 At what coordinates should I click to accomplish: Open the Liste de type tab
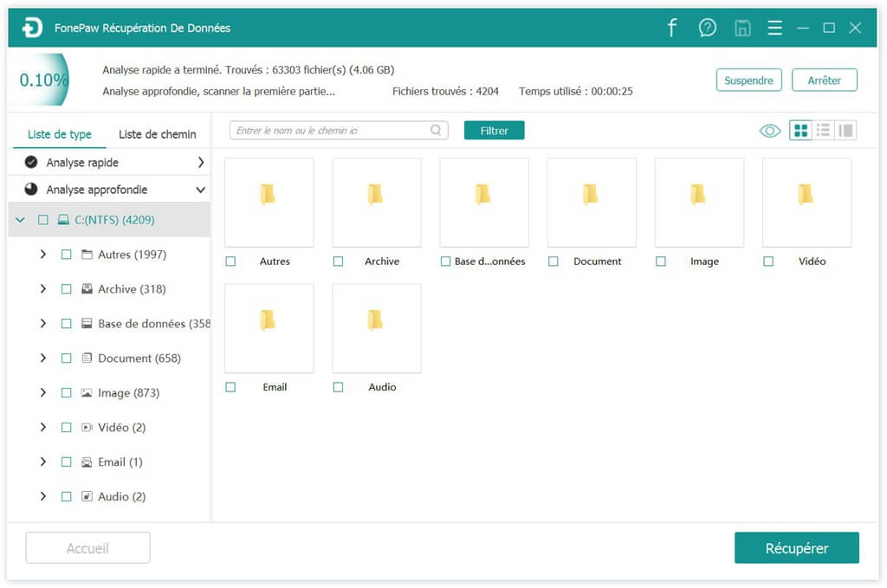[59, 134]
